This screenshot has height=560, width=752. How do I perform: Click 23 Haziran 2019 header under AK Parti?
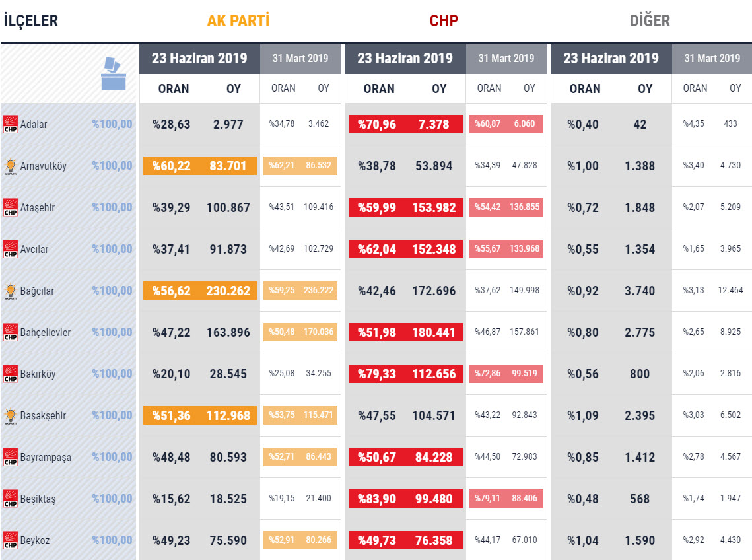tap(199, 59)
